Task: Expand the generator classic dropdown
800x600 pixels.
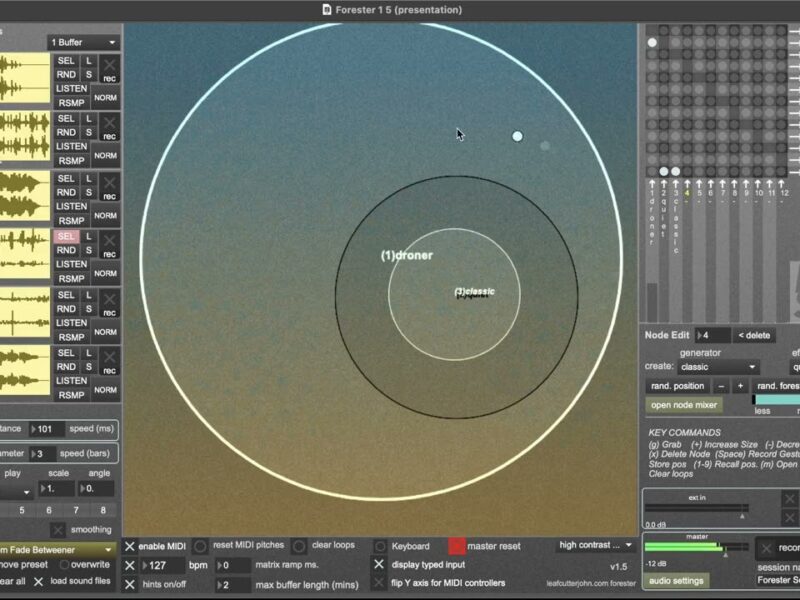Action: click(x=718, y=367)
